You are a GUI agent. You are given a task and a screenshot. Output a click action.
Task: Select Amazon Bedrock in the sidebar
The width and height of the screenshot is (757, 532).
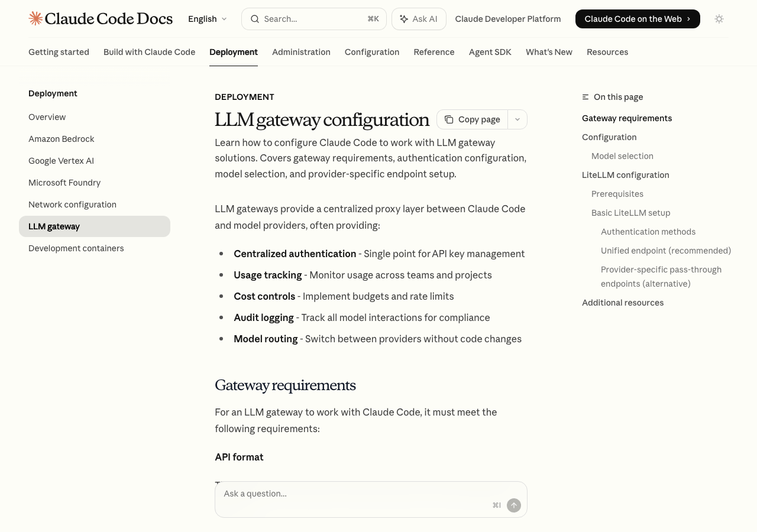pos(62,139)
